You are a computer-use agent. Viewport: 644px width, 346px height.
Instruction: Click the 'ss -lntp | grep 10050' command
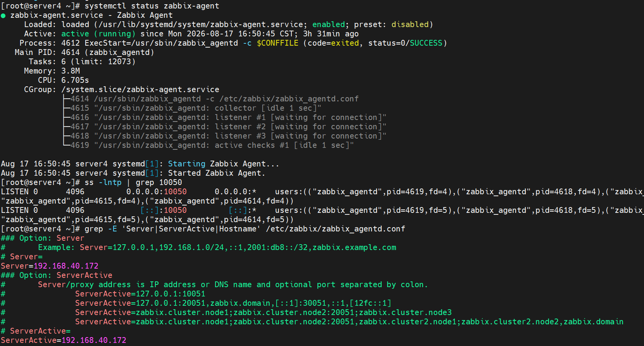click(x=133, y=182)
